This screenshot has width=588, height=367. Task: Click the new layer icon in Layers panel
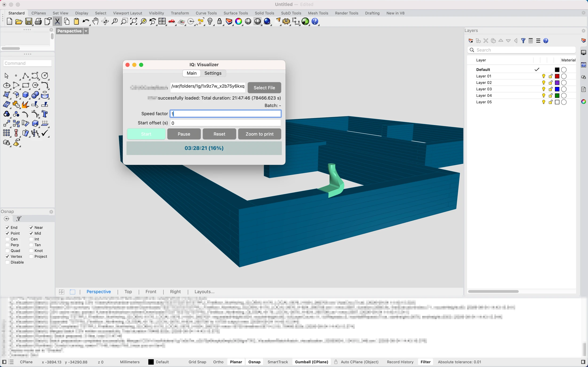click(x=471, y=41)
